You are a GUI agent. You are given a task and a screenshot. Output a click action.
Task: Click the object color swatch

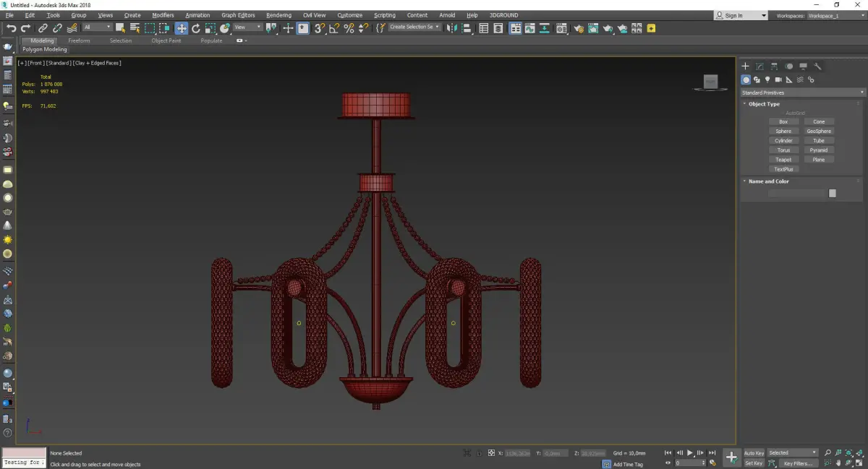tap(833, 193)
